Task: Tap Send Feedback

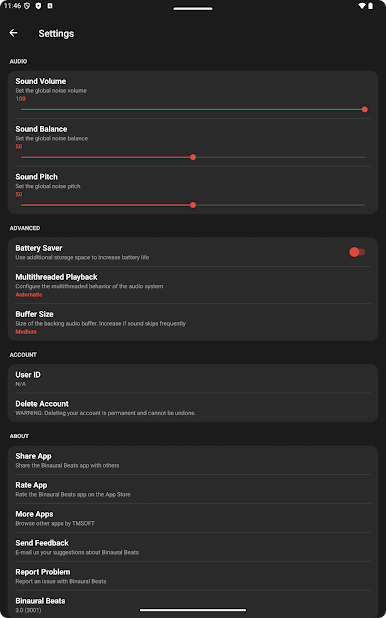Action: pos(193,547)
